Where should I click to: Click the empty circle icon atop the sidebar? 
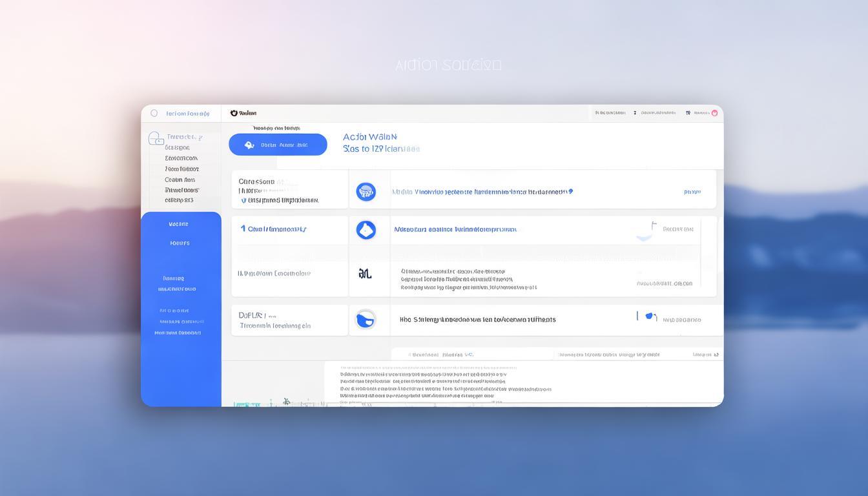point(154,113)
